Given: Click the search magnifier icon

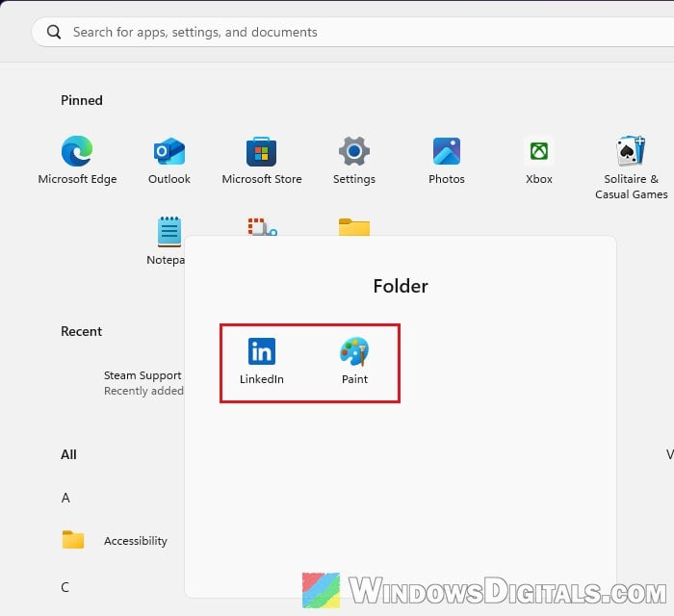Looking at the screenshot, I should pyautogui.click(x=54, y=32).
